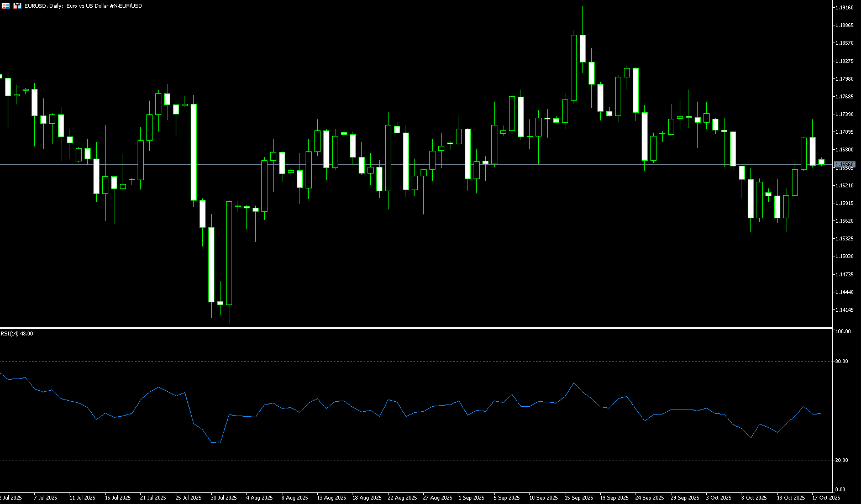Screen dimensions: 861x504
Task: Click the RSI 100.00 scale label
Action: pyautogui.click(x=843, y=332)
